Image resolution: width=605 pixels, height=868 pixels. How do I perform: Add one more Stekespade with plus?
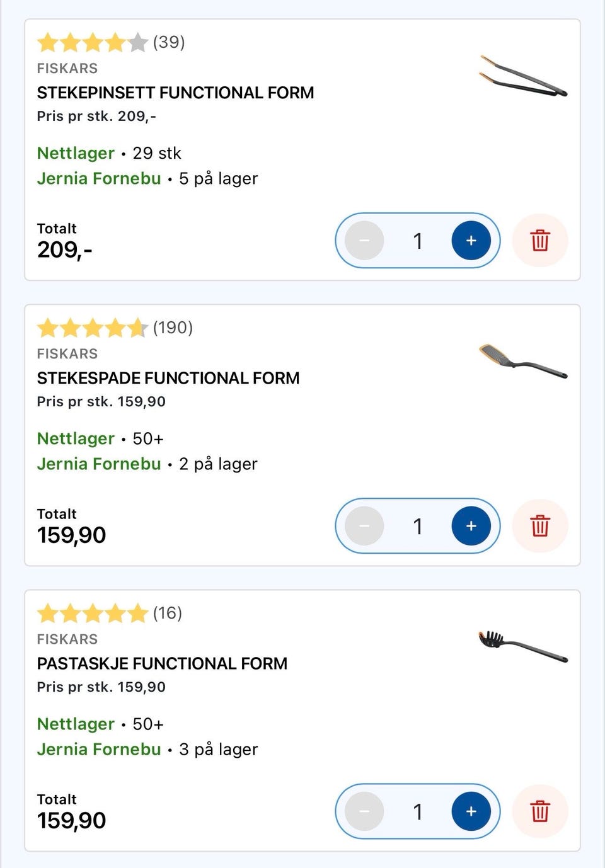coord(471,526)
